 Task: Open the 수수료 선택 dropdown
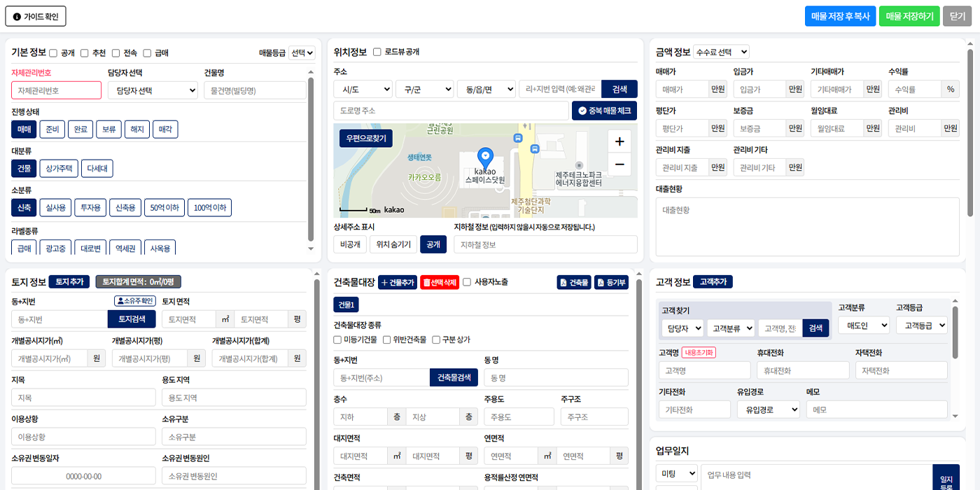click(722, 52)
